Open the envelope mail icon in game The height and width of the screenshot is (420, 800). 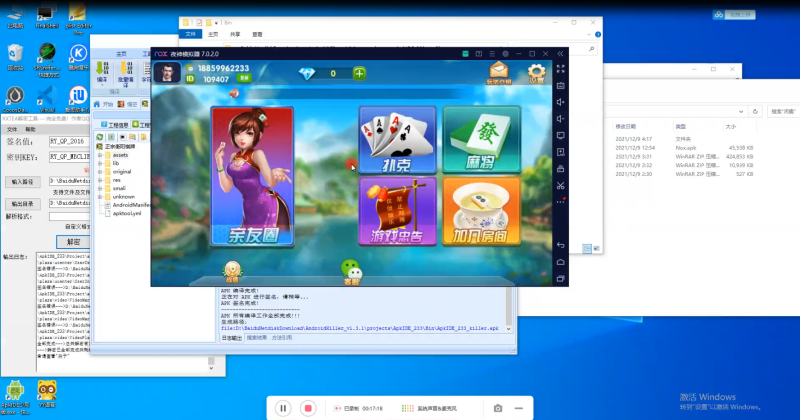[498, 73]
